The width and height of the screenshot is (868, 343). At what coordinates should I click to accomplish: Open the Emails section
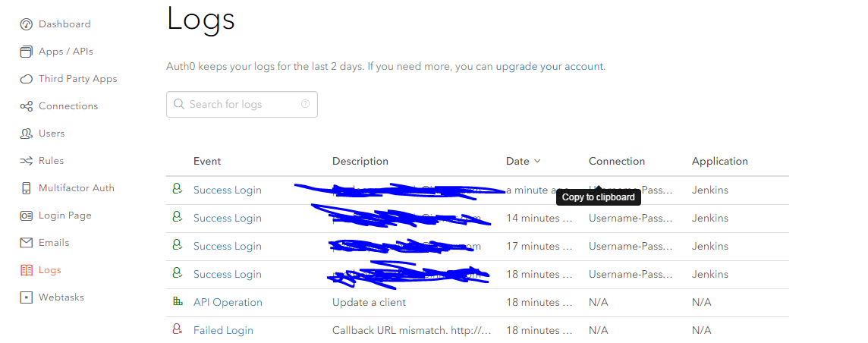[54, 242]
